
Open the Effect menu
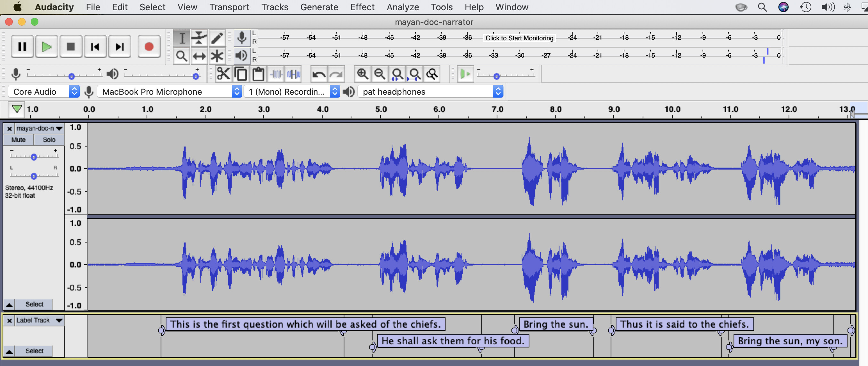click(362, 7)
